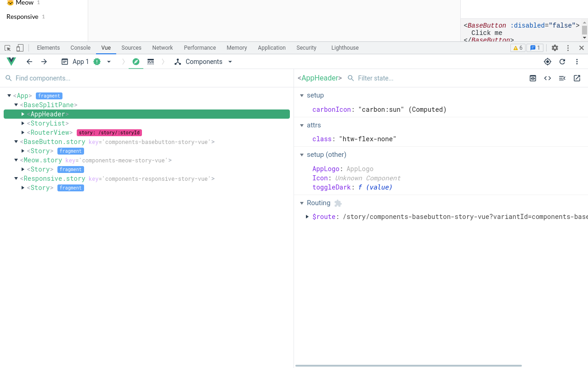This screenshot has height=368, width=588.
Task: Collapse all state with the collapse-list icon
Action: pos(562,78)
